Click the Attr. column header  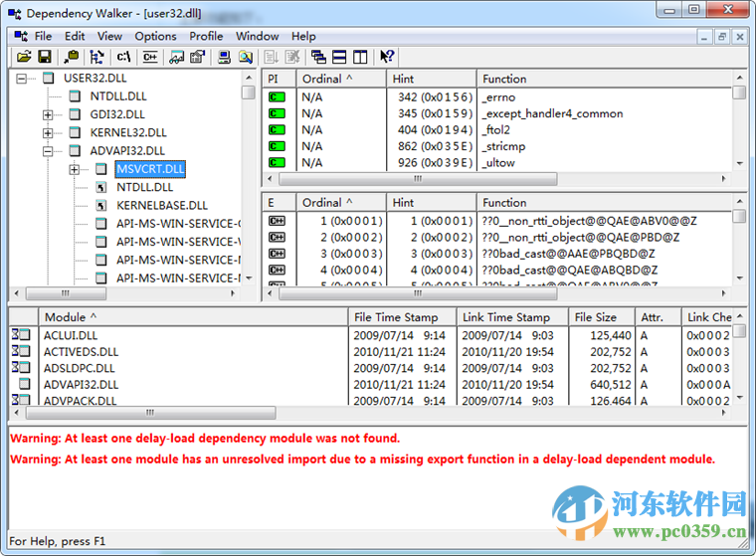tap(658, 317)
